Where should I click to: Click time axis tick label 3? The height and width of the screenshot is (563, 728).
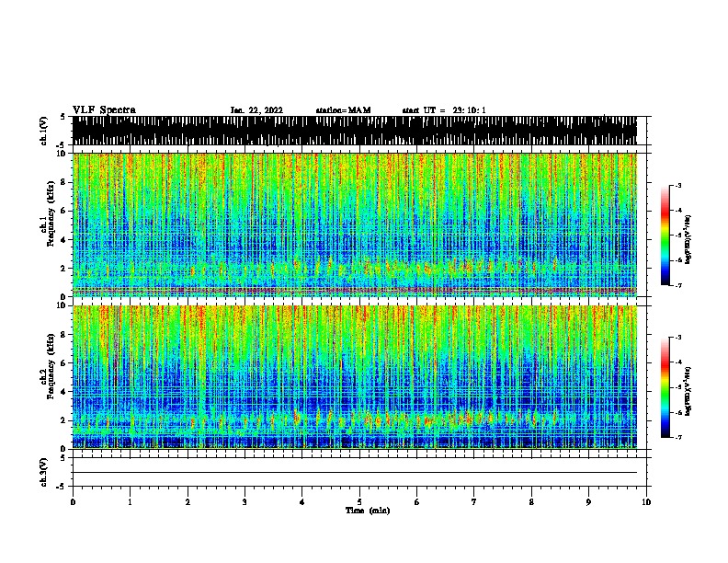tap(245, 502)
